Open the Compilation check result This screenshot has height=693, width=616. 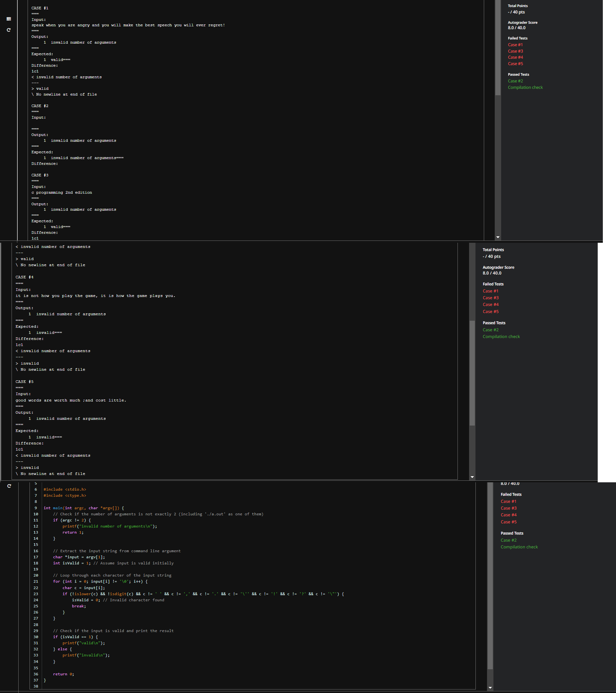[x=525, y=87]
